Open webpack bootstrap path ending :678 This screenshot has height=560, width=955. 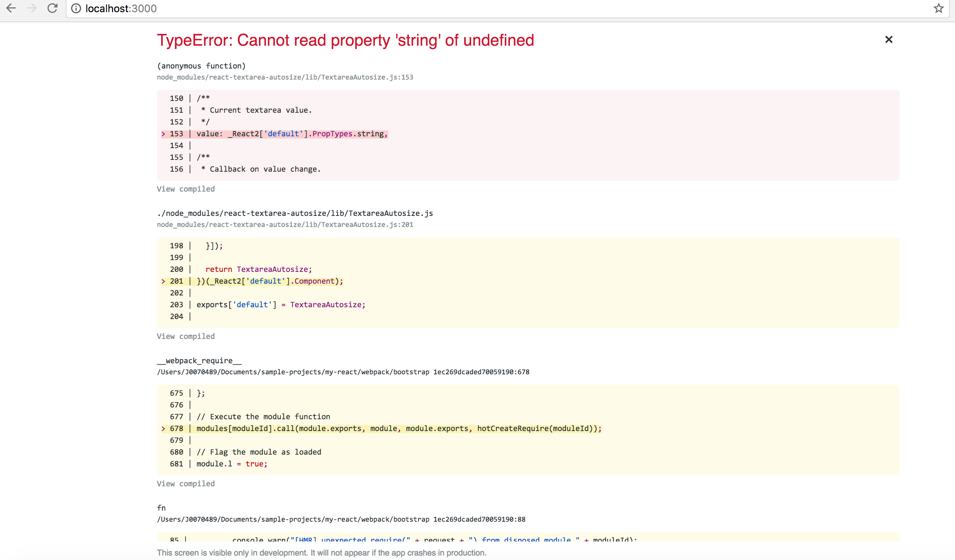click(x=343, y=372)
